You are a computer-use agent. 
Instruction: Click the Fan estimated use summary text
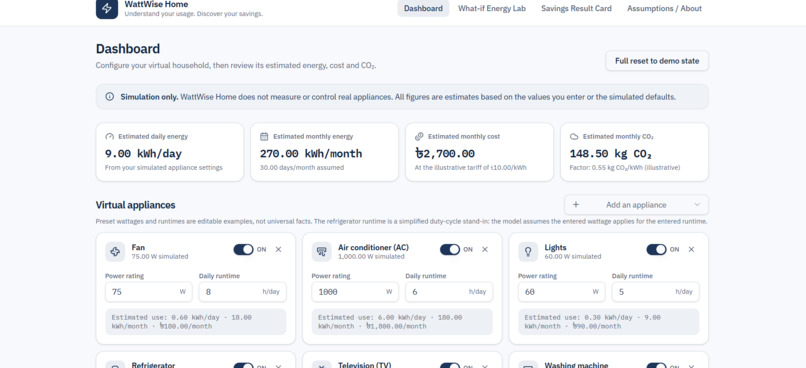[x=195, y=322]
